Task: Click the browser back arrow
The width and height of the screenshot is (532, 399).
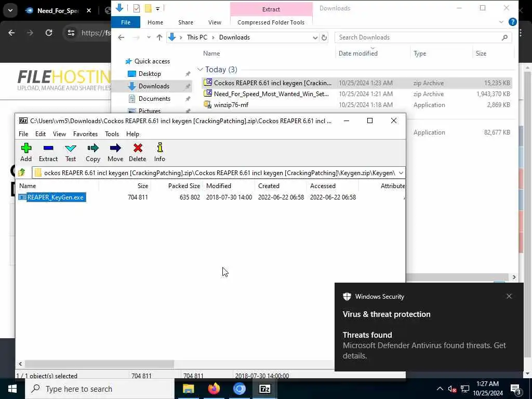Action: [x=11, y=33]
